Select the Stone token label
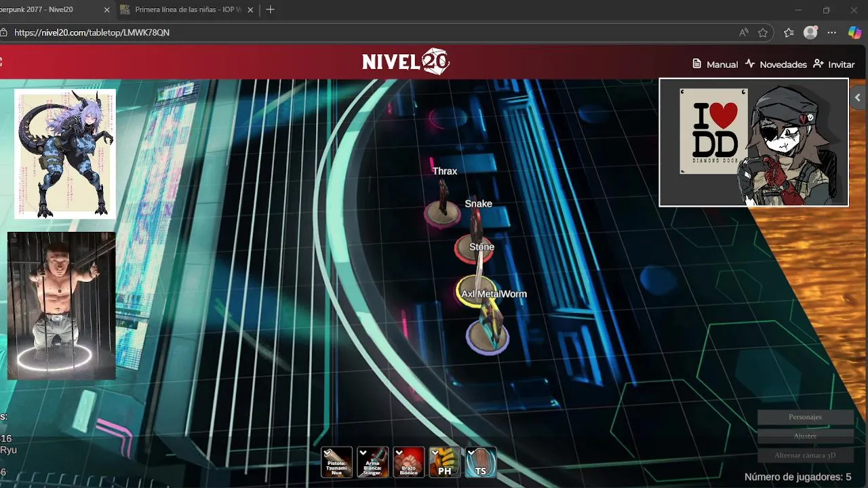The height and width of the screenshot is (488, 868). [x=481, y=247]
